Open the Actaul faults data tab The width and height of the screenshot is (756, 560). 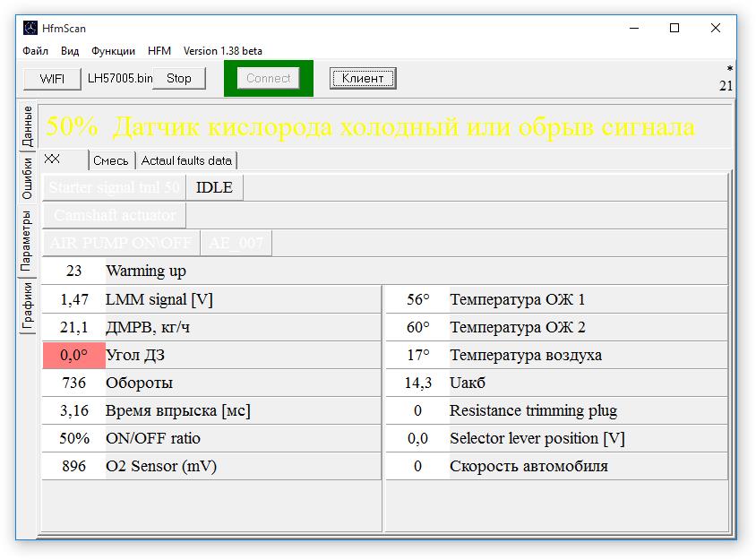[186, 160]
